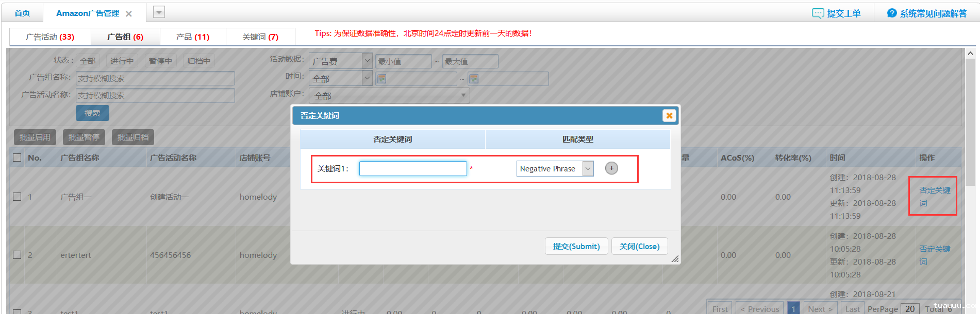Open the tab list dropdown arrow
This screenshot has width=980, height=314.
159,12
